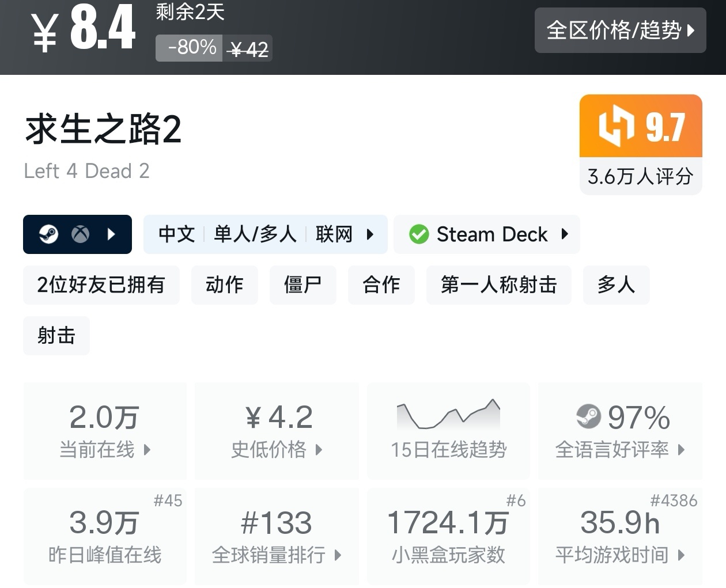Choose the 第一人称射击 tag
The height and width of the screenshot is (588, 726).
click(498, 285)
